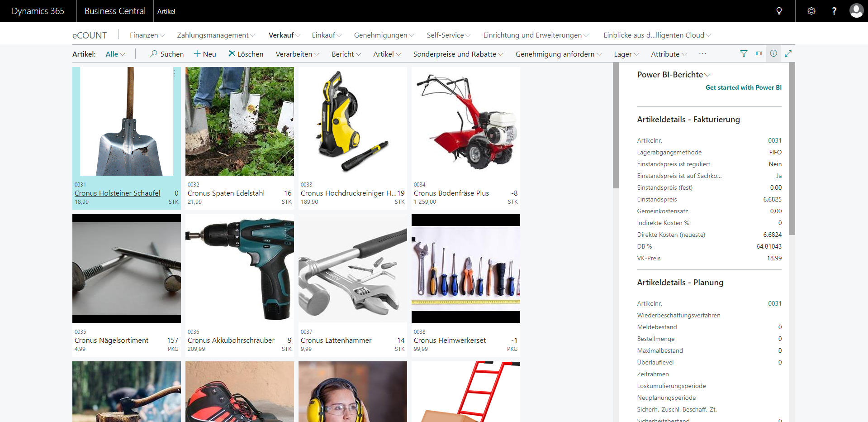The width and height of the screenshot is (868, 422).
Task: Click the view layout icon beside the filter
Action: 759,53
